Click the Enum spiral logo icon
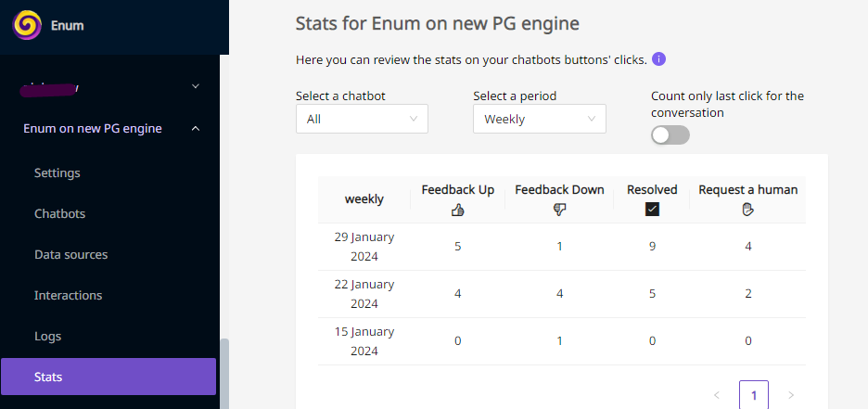This screenshot has width=868, height=409. [27, 25]
